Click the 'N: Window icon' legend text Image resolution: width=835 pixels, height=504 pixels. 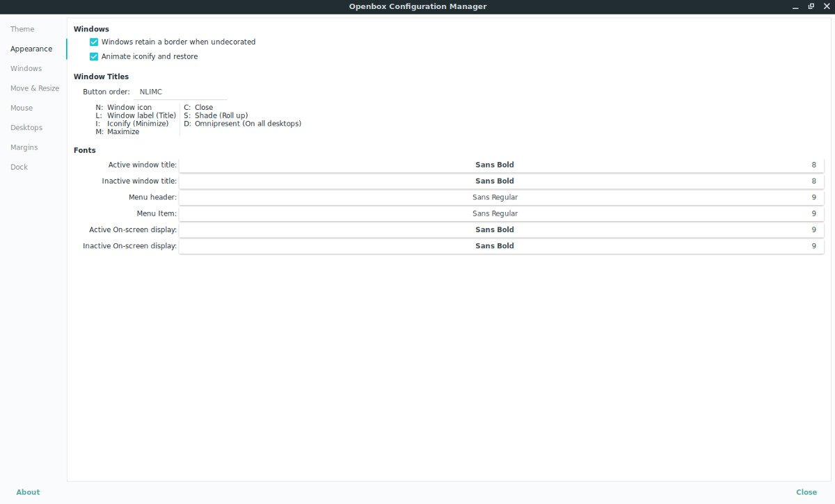coord(124,108)
